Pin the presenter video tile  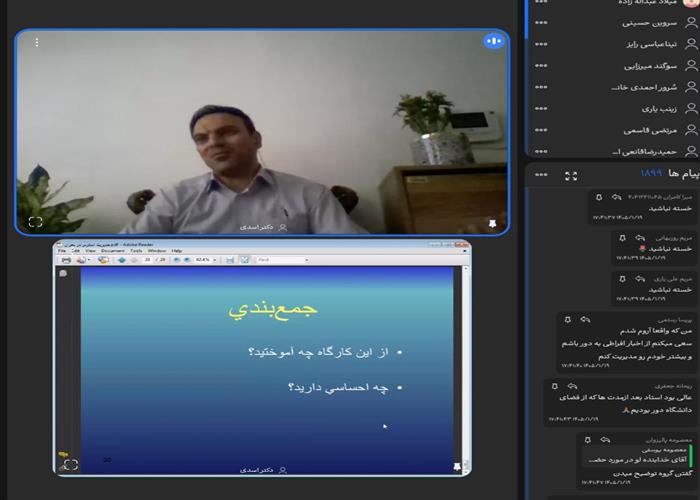(x=492, y=223)
